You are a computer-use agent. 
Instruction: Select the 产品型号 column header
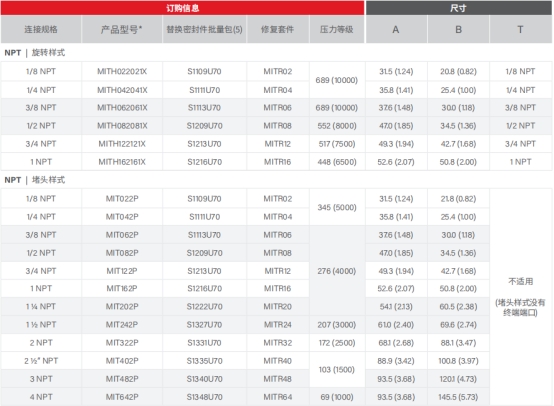pos(122,29)
